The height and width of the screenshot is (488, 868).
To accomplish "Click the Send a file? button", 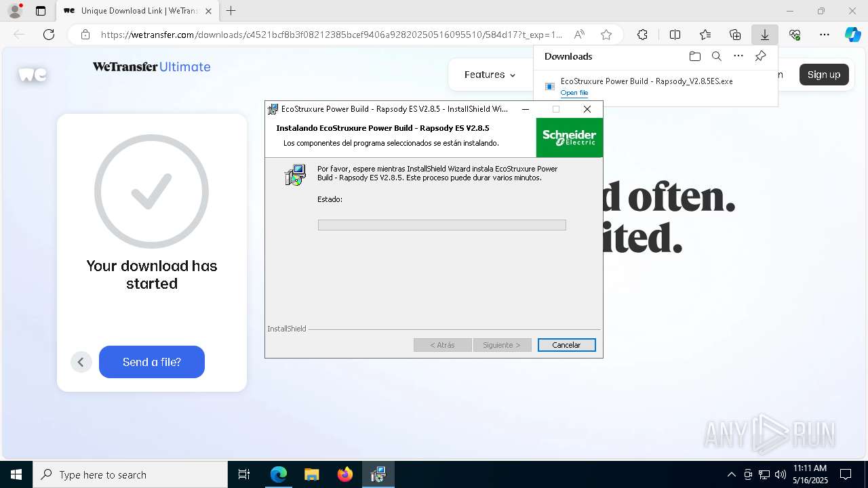I will point(152,362).
